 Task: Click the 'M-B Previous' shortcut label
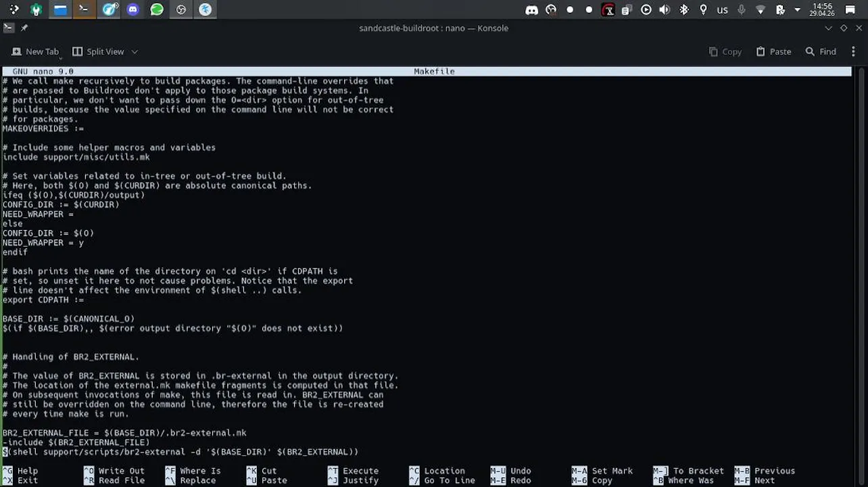coord(765,471)
